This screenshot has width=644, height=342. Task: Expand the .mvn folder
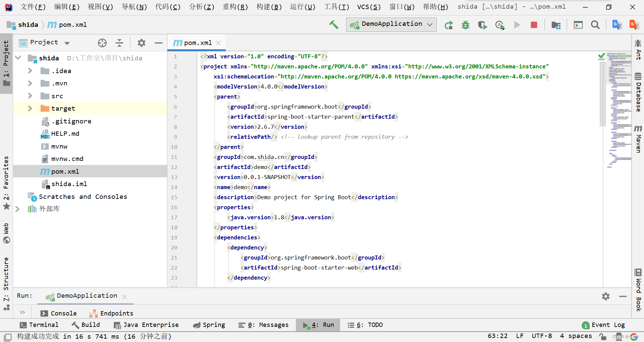point(30,83)
